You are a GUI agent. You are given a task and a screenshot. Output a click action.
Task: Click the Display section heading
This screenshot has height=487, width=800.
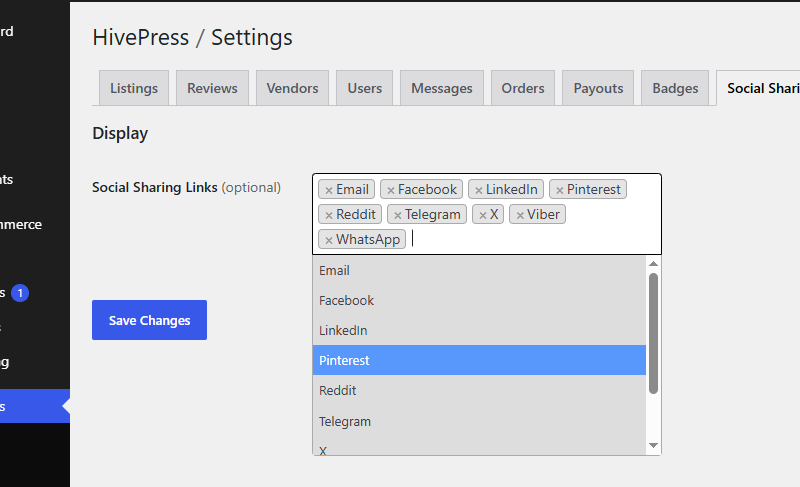coord(120,134)
